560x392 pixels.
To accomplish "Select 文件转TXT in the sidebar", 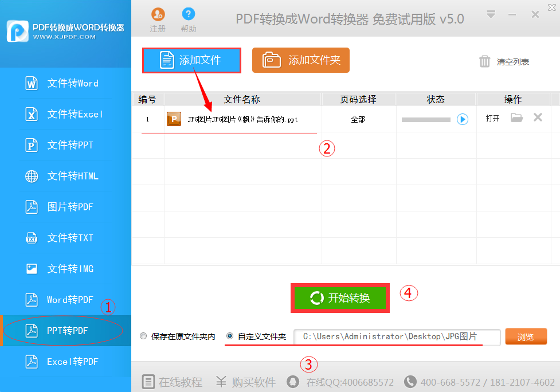I will pos(66,238).
